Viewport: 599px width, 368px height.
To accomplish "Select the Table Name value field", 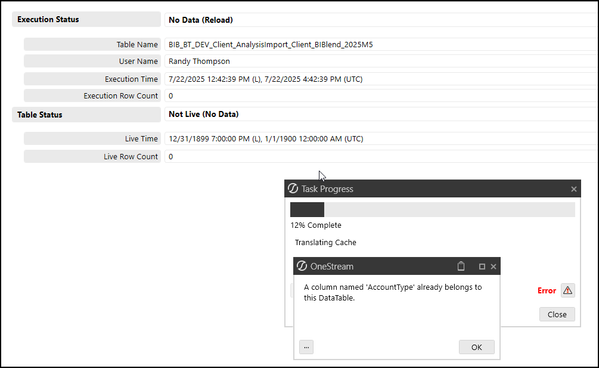I will [x=380, y=44].
